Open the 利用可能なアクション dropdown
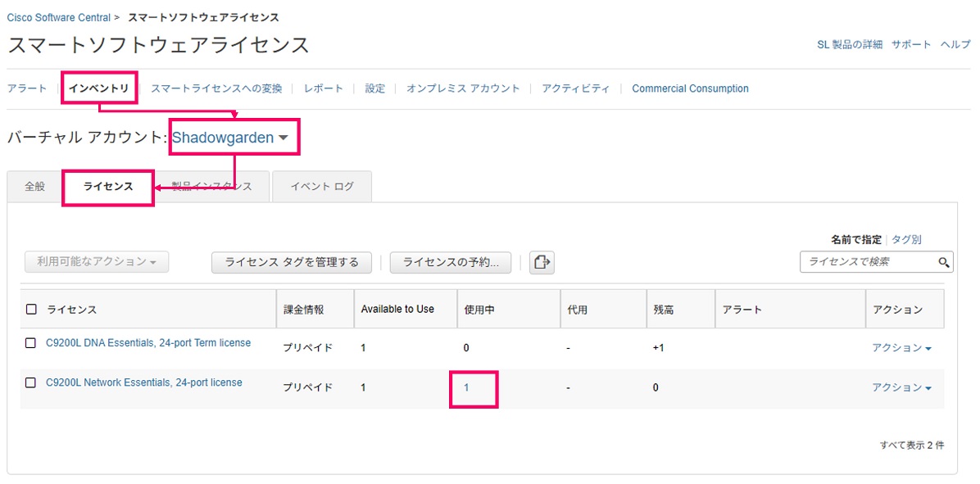Screen dimensions: 980x484 click(97, 262)
